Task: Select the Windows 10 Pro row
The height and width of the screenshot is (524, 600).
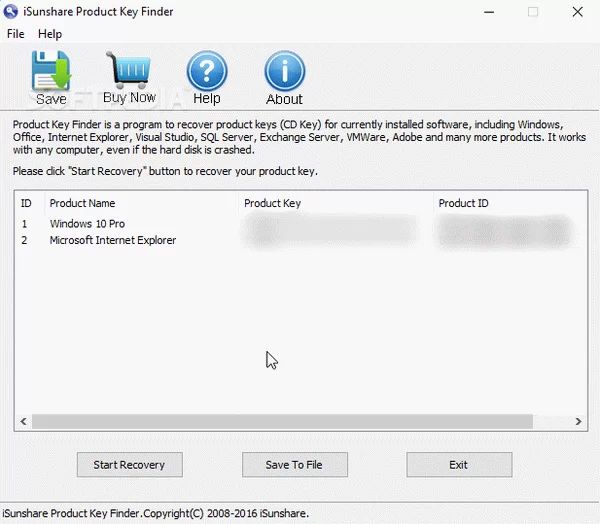Action: tap(87, 224)
